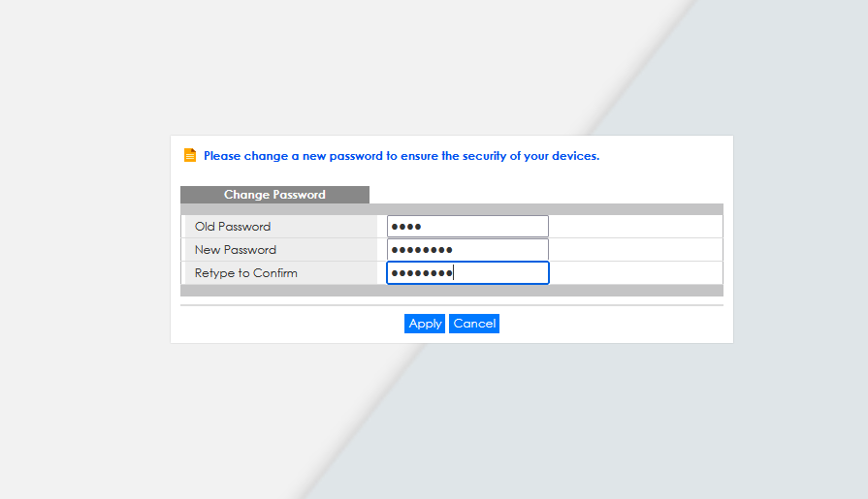Focus the Retype to Confirm field
The width and height of the screenshot is (868, 499).
[467, 272]
